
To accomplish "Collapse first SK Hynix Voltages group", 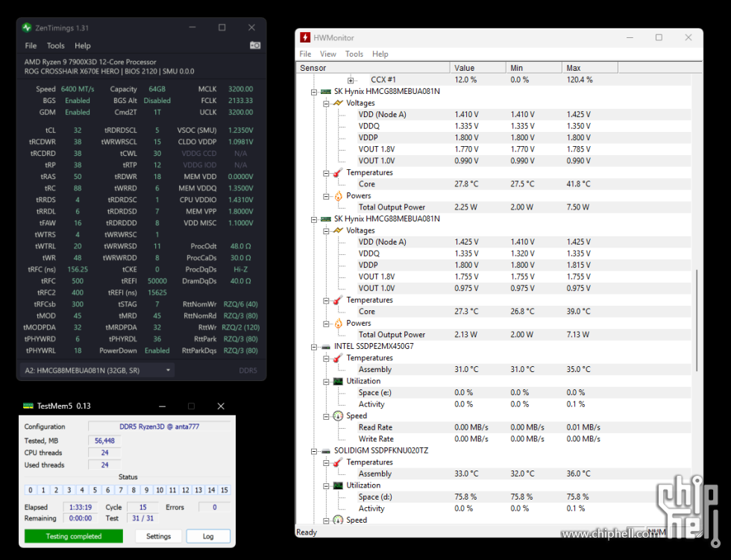I will pos(327,104).
